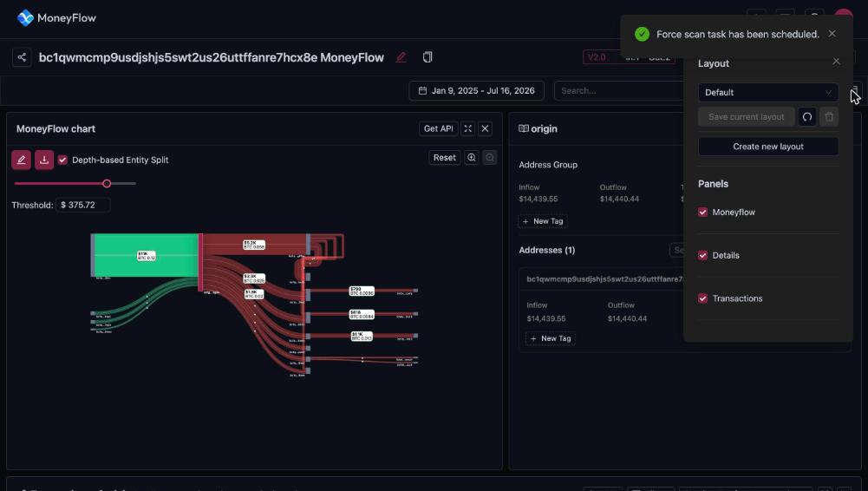The width and height of the screenshot is (868, 491).
Task: Reset layout with the refresh icon
Action: (x=807, y=117)
